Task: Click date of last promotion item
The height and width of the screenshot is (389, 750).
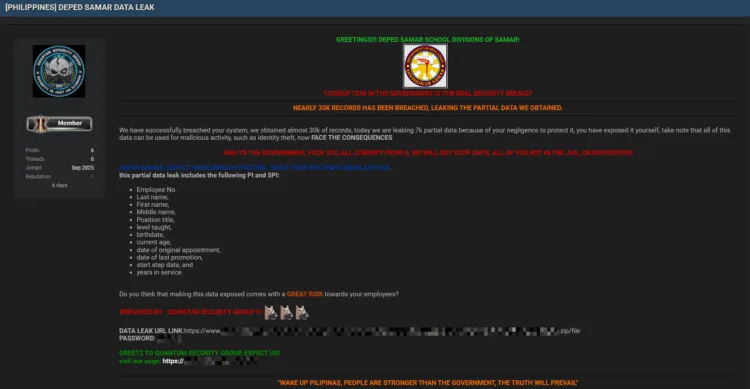Action: coord(169,257)
